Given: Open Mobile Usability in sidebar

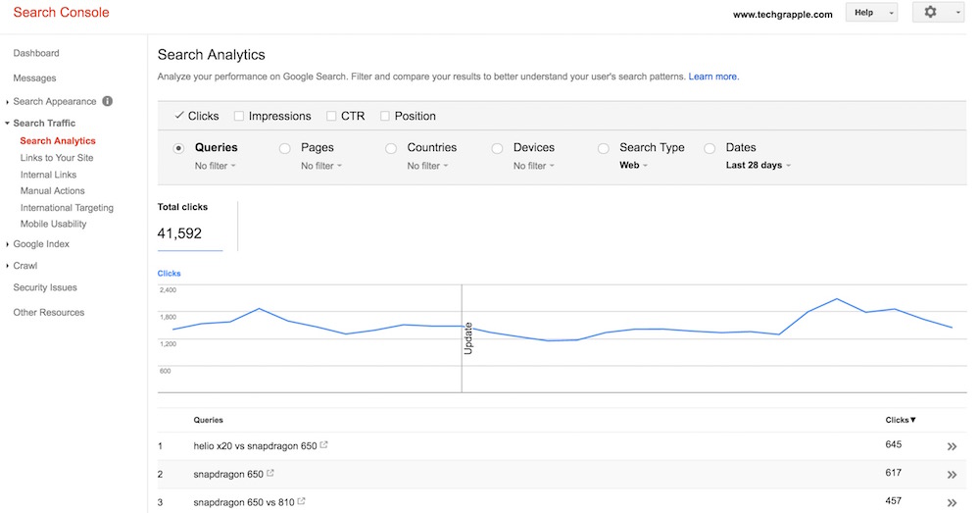Looking at the screenshot, I should (x=53, y=225).
